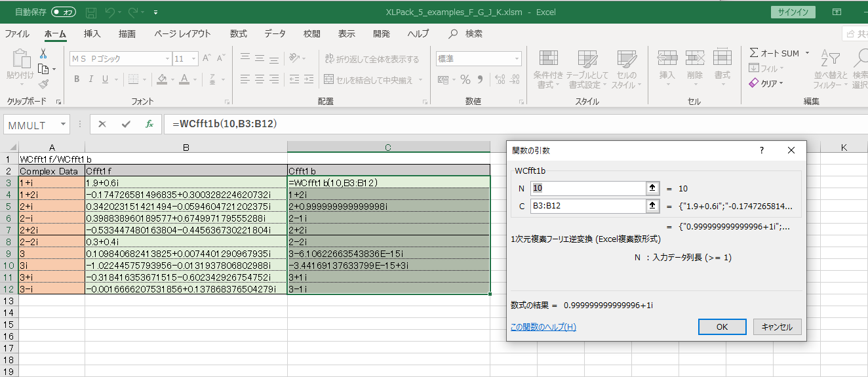868x377 pixels.
Task: Click range selector icon for C field
Action: tap(652, 207)
